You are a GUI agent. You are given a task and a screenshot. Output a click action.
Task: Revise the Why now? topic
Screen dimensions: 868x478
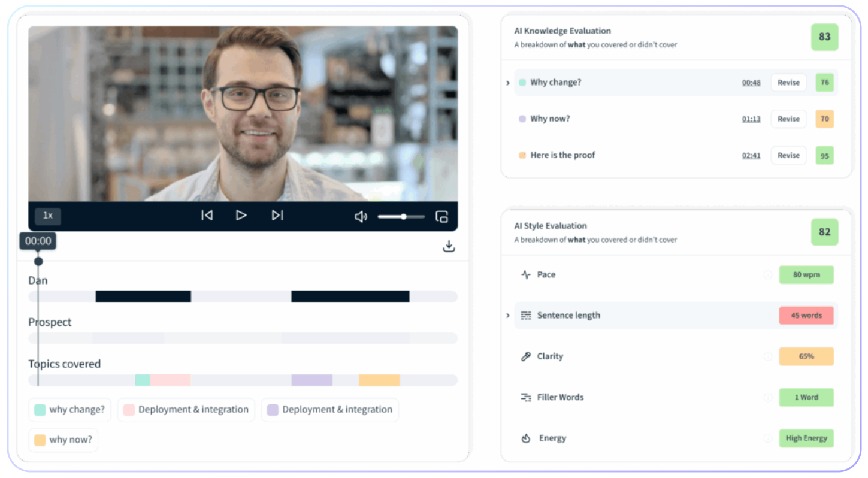(x=788, y=119)
